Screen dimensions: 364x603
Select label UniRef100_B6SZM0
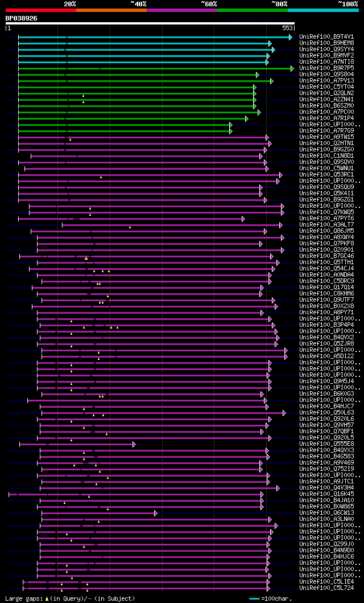pos(327,106)
